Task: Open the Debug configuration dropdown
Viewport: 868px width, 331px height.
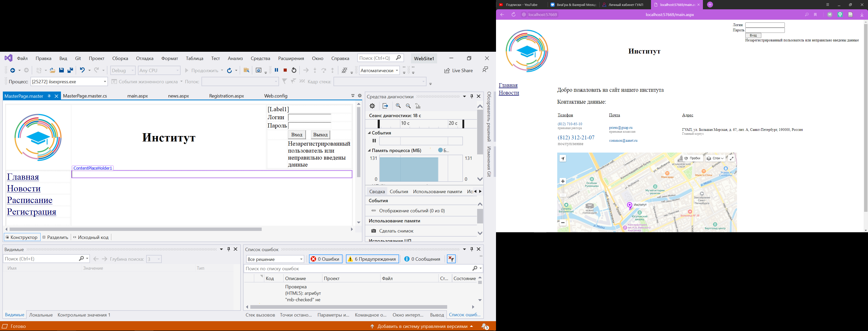Action: pos(123,70)
